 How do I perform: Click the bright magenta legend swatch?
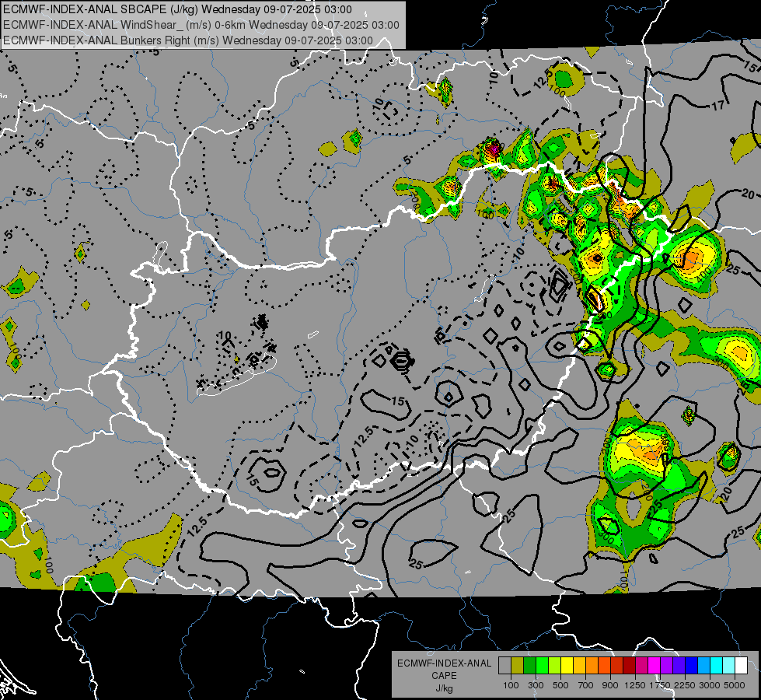pos(655,665)
